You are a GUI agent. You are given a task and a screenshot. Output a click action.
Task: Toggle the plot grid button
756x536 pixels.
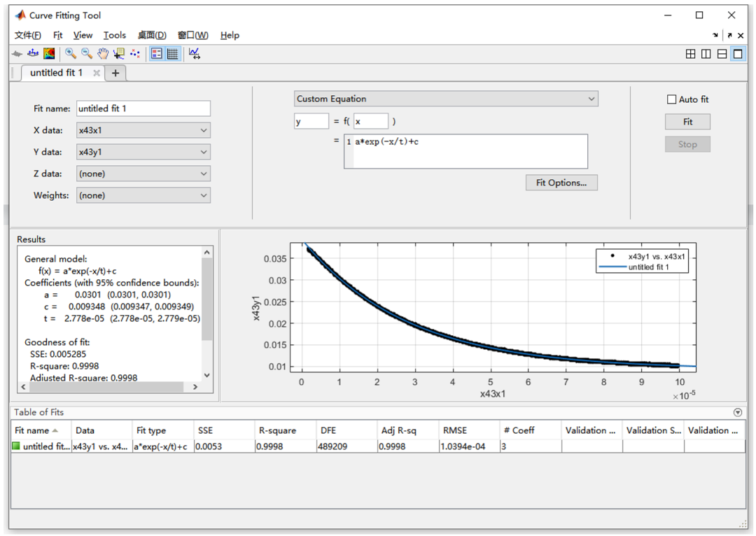172,53
